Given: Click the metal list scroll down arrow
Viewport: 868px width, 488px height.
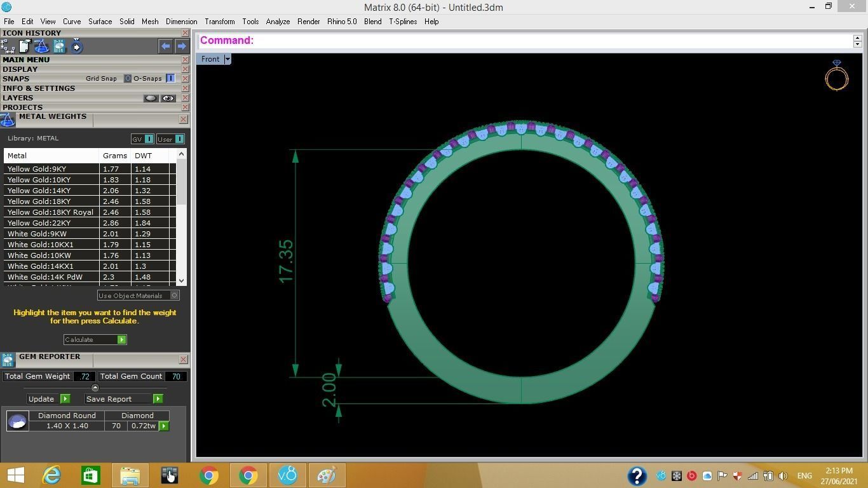Looking at the screenshot, I should (181, 280).
